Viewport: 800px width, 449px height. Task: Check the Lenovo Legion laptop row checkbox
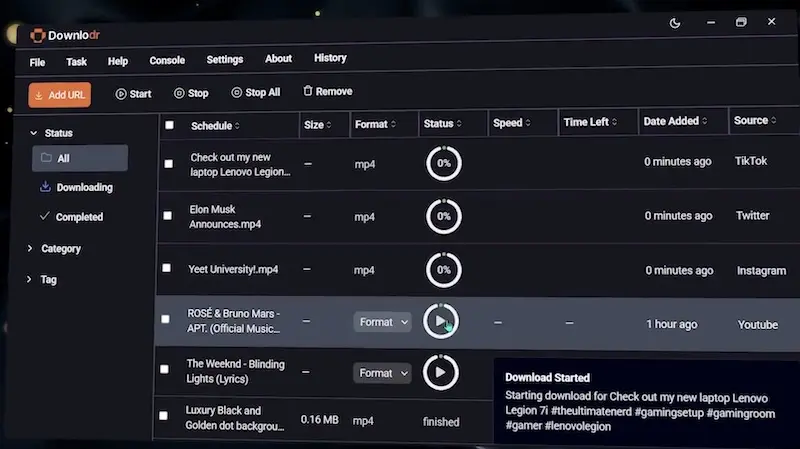[168, 164]
